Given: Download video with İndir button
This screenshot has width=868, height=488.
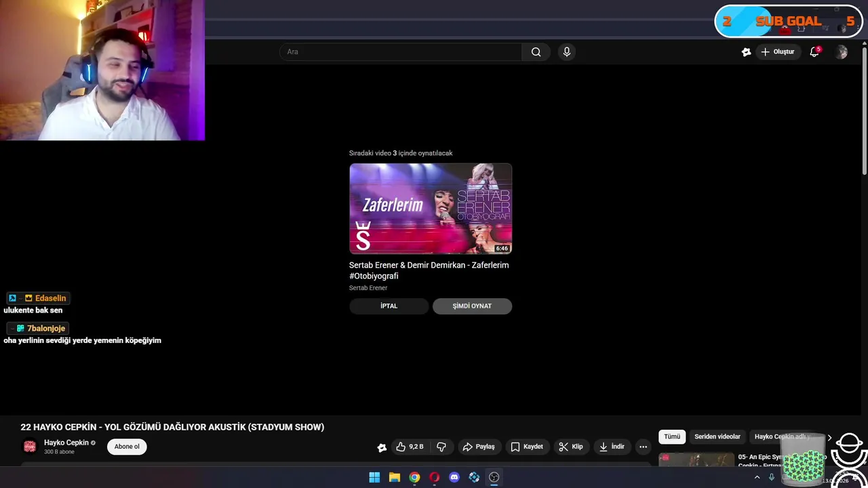Looking at the screenshot, I should (x=612, y=447).
